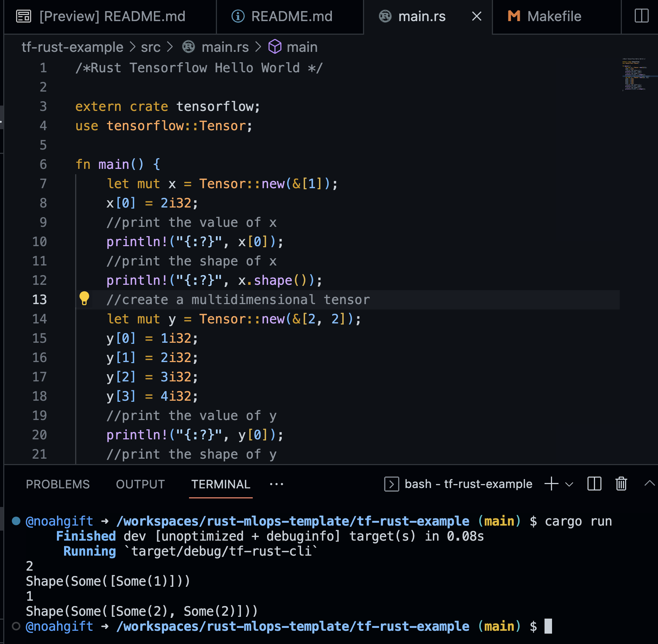Click the text "use tensorflow::Tensor;"
658x644 pixels.
(x=164, y=126)
